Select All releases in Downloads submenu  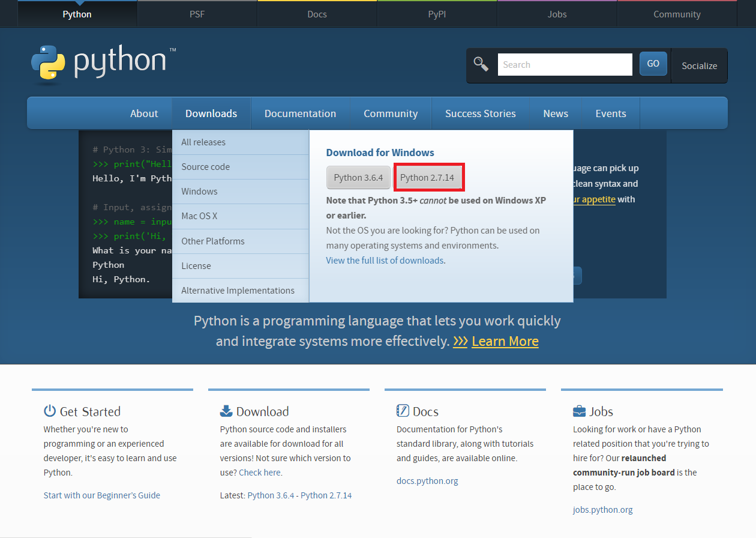click(x=241, y=142)
